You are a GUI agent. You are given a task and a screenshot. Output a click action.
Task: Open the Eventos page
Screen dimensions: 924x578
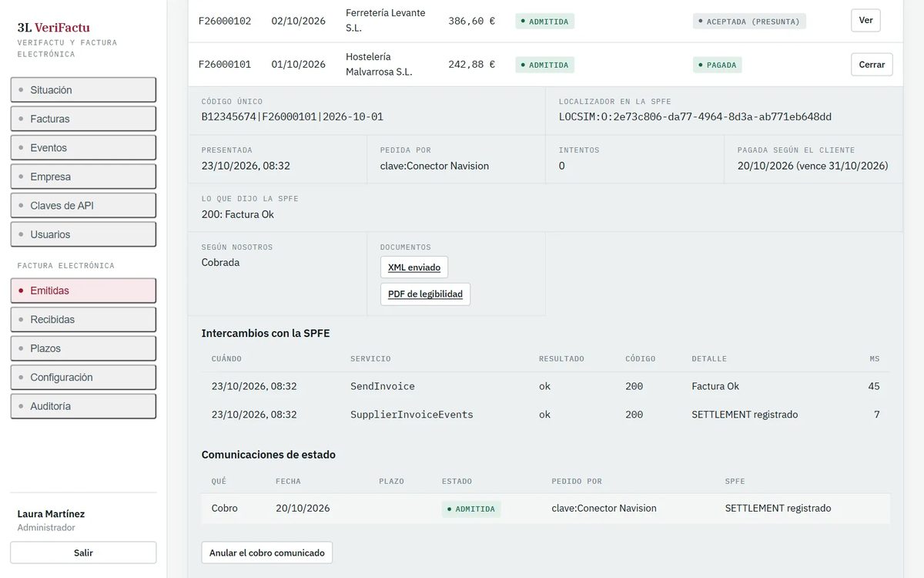[83, 147]
